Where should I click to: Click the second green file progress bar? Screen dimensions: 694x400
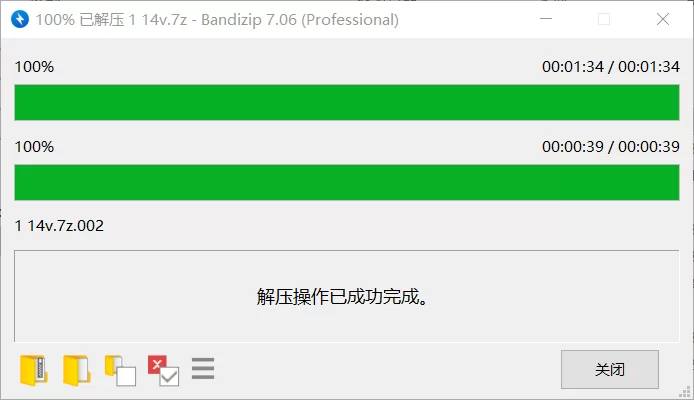347,183
